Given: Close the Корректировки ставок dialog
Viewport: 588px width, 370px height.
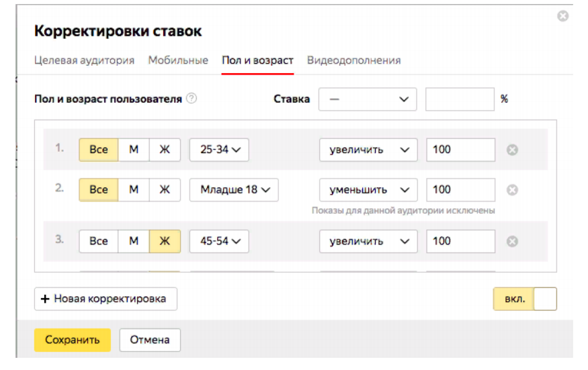Looking at the screenshot, I should 562,16.
